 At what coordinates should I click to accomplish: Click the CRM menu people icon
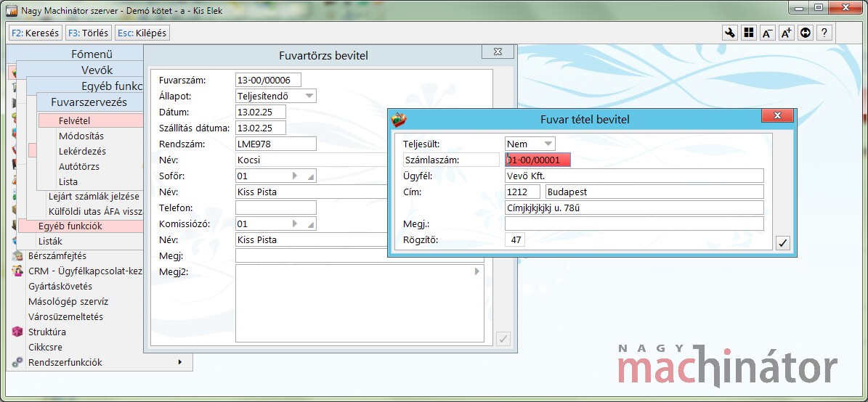[17, 271]
